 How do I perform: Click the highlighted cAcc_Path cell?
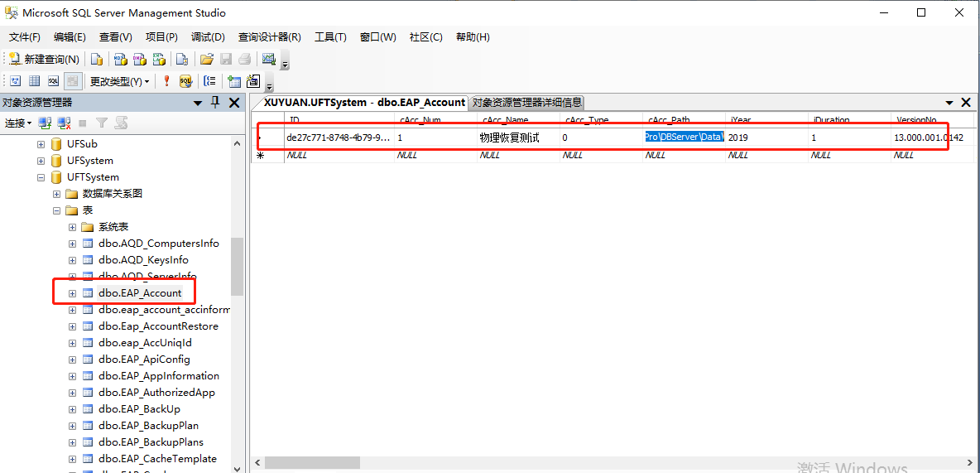(x=684, y=138)
